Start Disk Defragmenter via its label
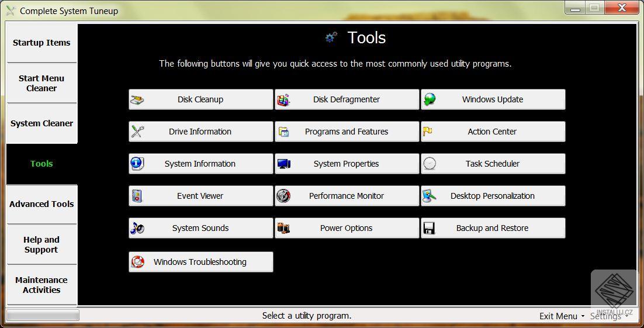The width and height of the screenshot is (644, 328). tap(346, 99)
